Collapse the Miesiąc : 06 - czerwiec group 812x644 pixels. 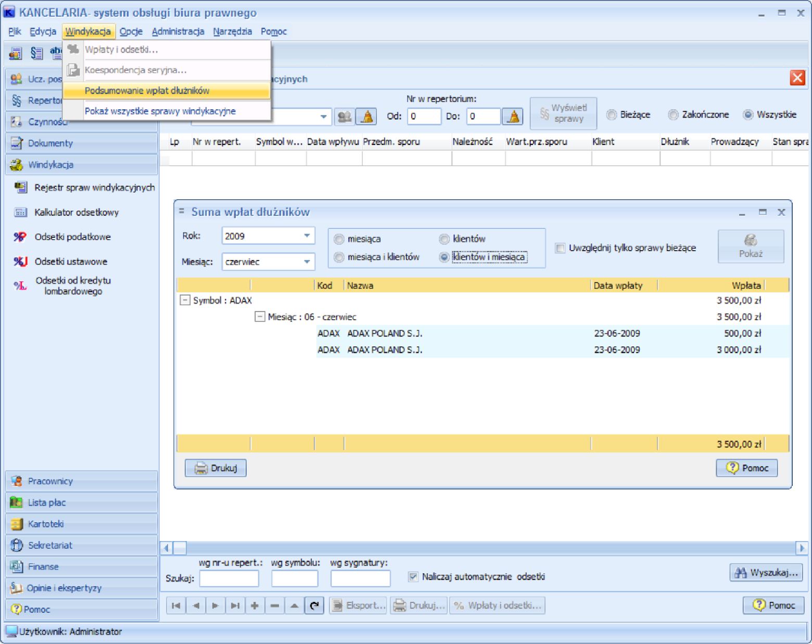(x=260, y=317)
